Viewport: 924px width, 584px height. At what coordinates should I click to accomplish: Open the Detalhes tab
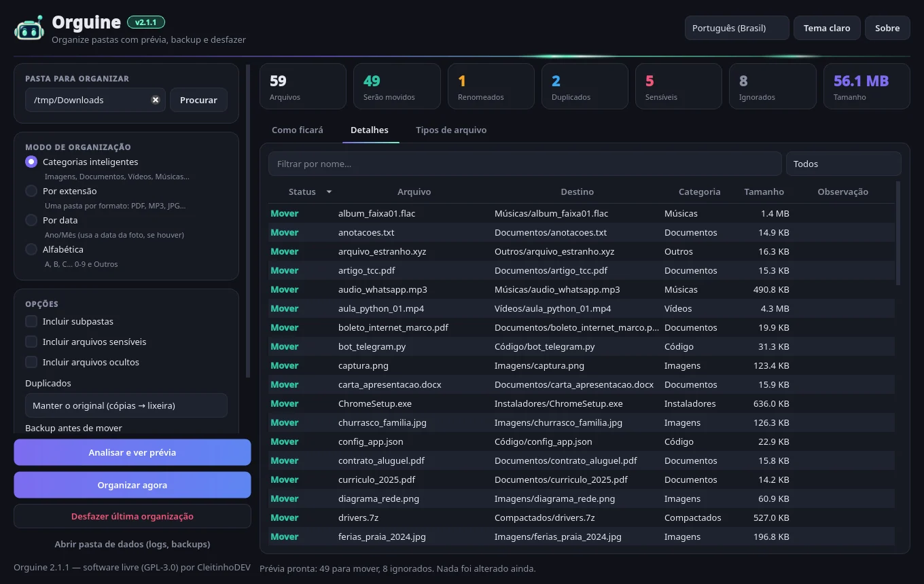(370, 130)
